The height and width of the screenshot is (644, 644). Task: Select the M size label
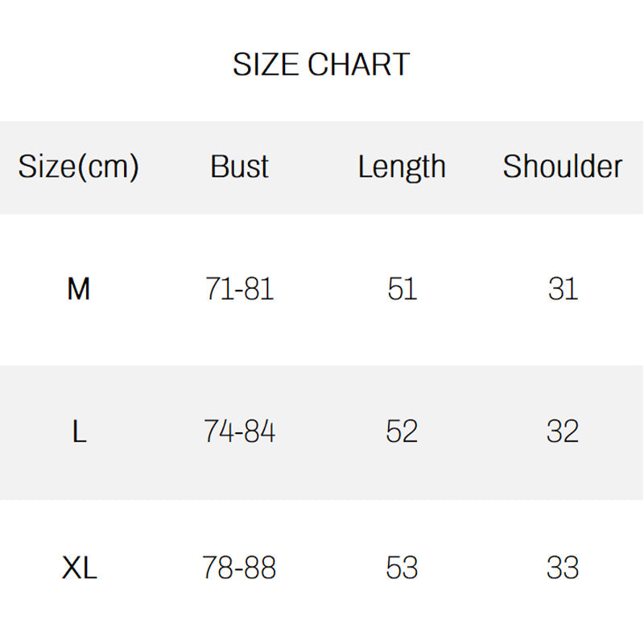pyautogui.click(x=78, y=287)
